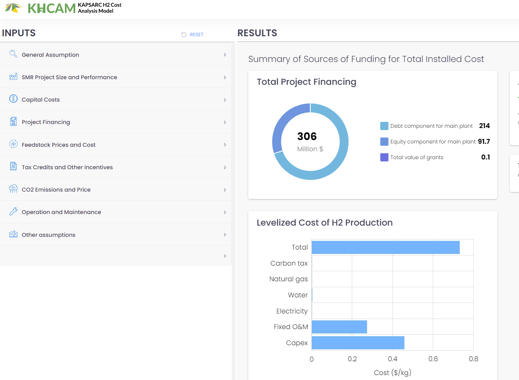The height and width of the screenshot is (380, 519).
Task: Click the CO2 Emissions cloud icon
Action: click(13, 189)
